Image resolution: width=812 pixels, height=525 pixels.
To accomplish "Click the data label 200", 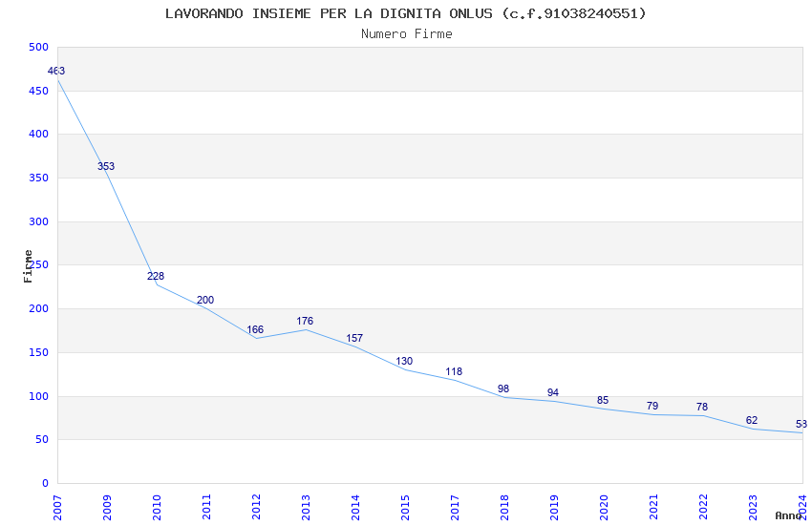I will pos(205,300).
